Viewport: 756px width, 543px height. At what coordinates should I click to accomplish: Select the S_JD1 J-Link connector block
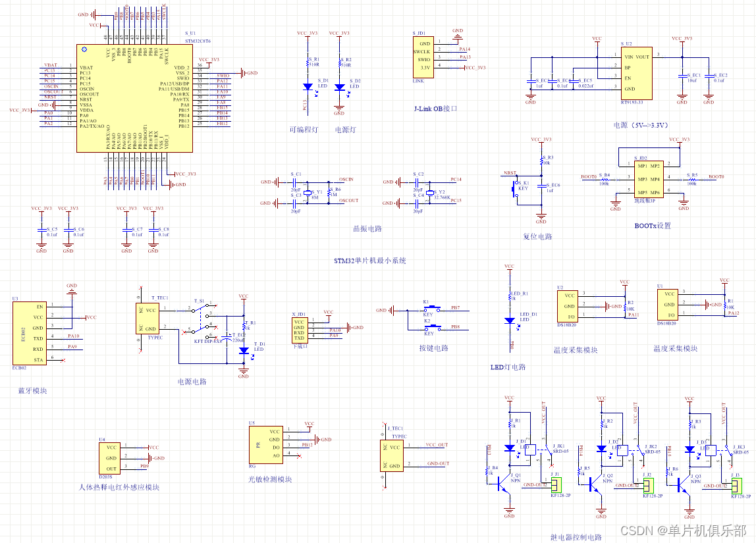[x=423, y=58]
